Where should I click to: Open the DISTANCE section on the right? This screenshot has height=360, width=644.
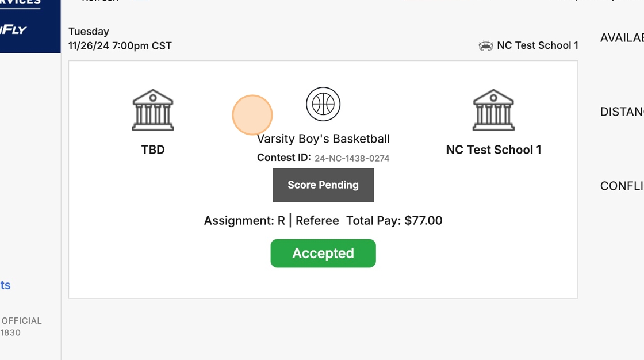click(x=622, y=112)
